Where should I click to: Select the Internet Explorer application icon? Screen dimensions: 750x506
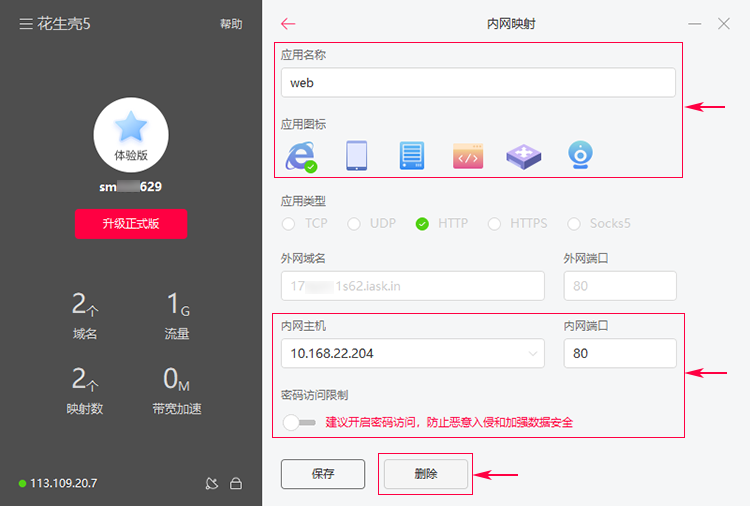tap(301, 156)
